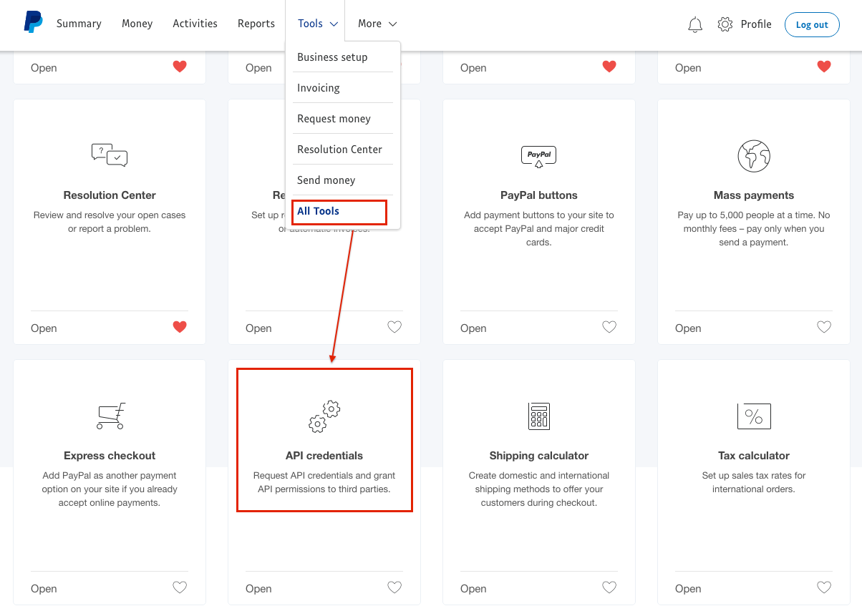Collapse the Tools dropdown menu
Image resolution: width=862 pixels, height=616 pixels.
click(x=318, y=24)
